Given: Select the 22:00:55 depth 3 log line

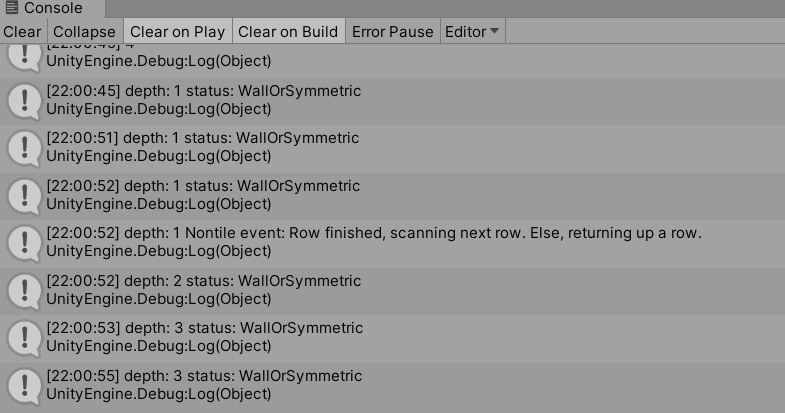Looking at the screenshot, I should (392, 386).
